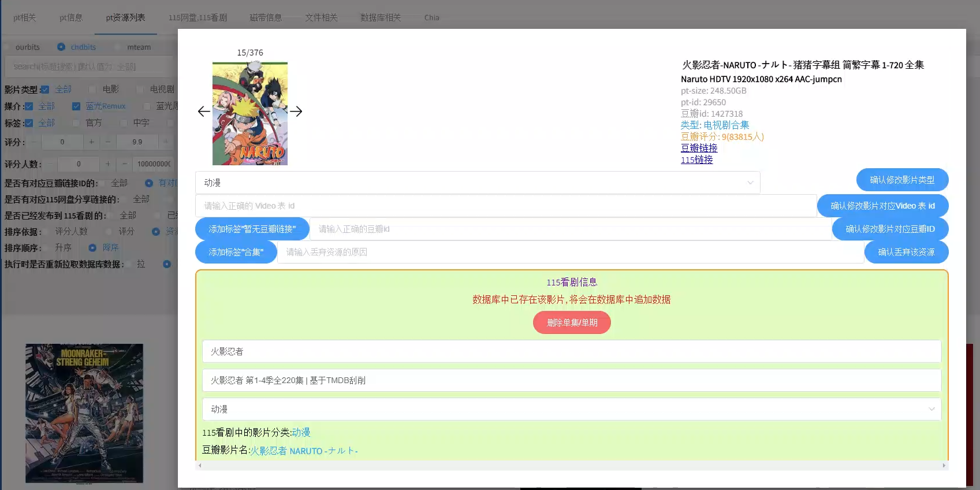Focus the 请输入丢弃资源的原因 field
This screenshot has width=980, height=490.
[571, 252]
